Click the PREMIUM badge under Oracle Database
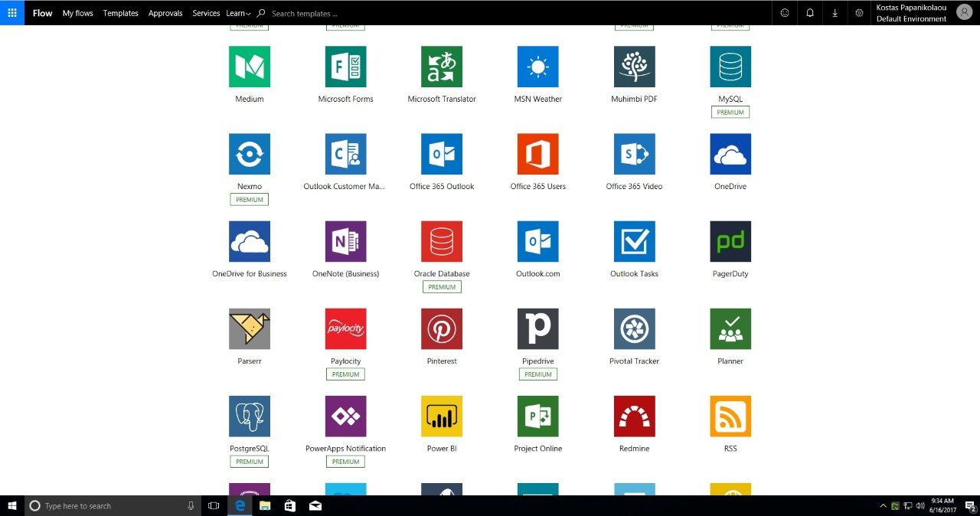This screenshot has height=516, width=980. (442, 287)
